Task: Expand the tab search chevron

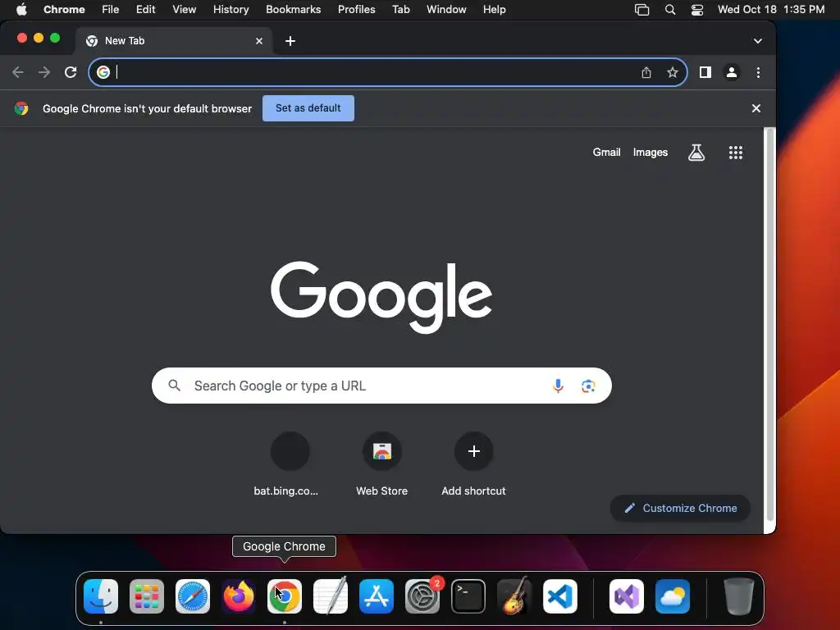Action: coord(757,41)
